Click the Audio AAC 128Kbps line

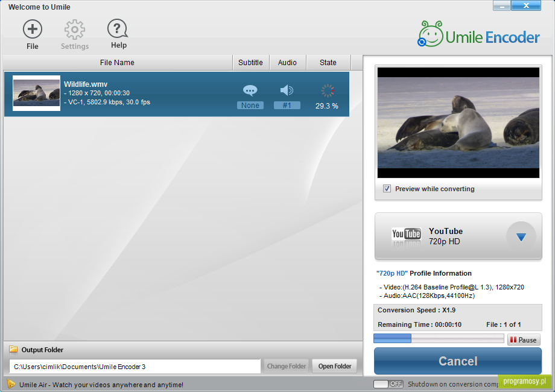pyautogui.click(x=427, y=296)
